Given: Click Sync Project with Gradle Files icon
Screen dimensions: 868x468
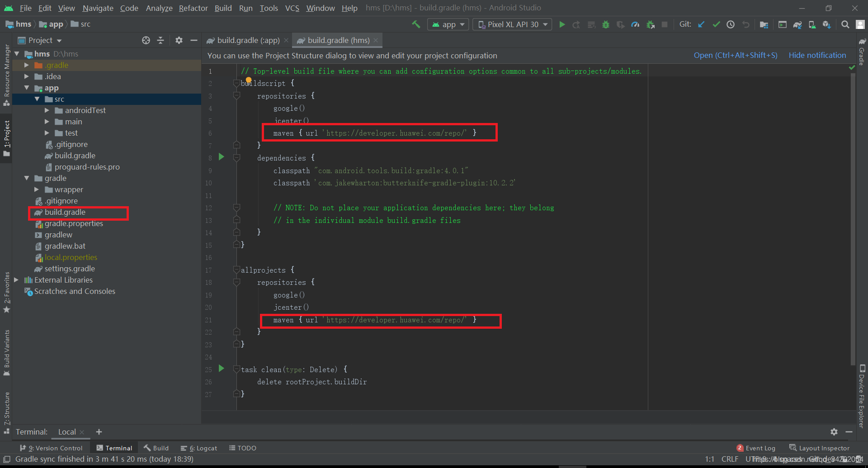Looking at the screenshot, I should tap(797, 24).
